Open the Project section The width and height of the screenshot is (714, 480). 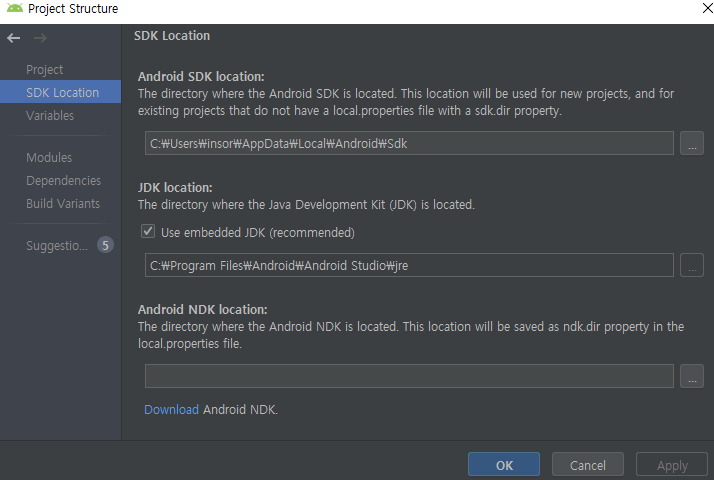point(45,69)
